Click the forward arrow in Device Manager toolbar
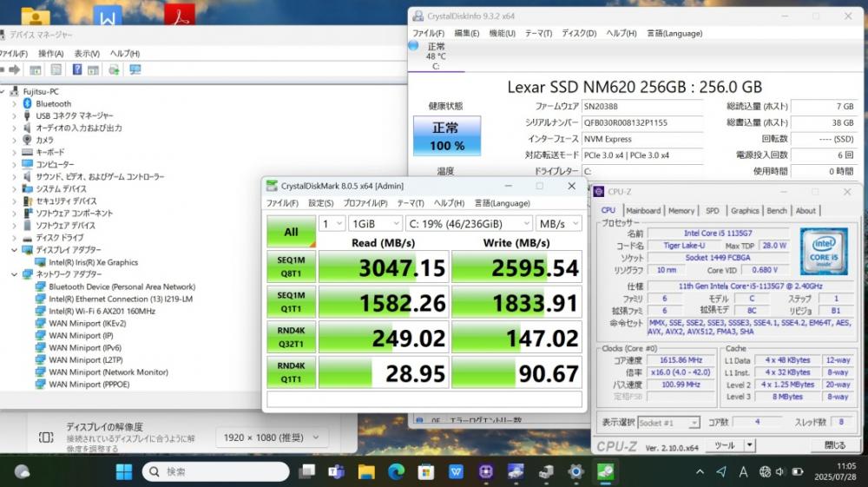868x487 pixels. [15, 69]
